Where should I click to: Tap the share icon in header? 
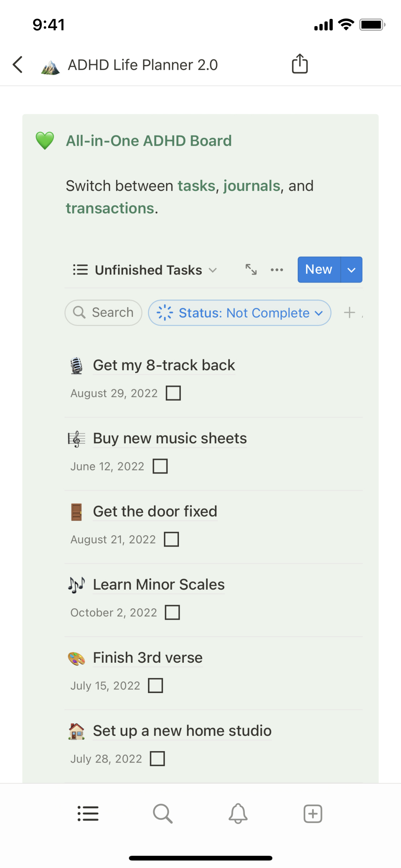coord(299,64)
